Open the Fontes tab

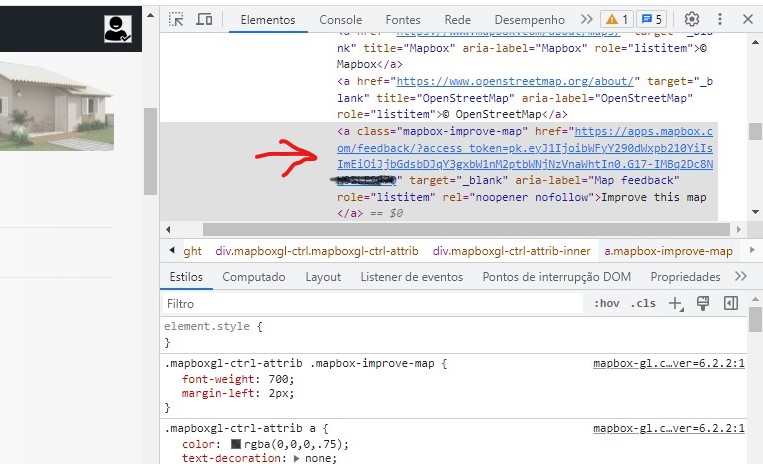402,20
